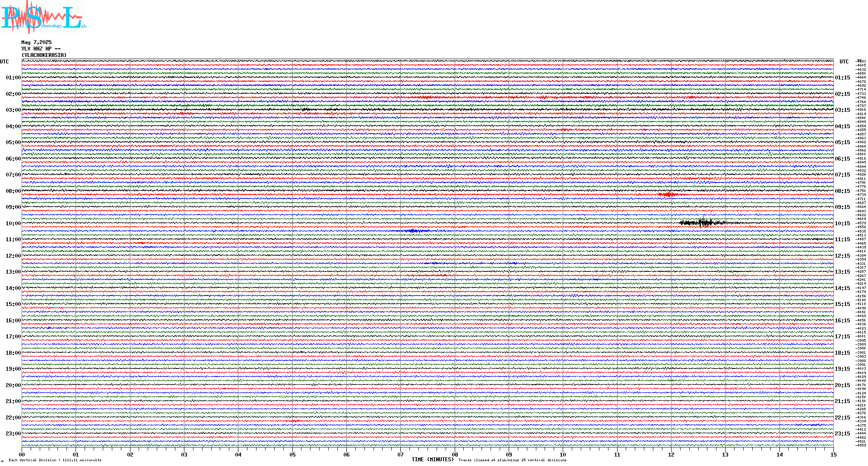Screen dimensions: 868x466
Task: Click minute tick label '14' on time axis
Action: pyautogui.click(x=779, y=454)
